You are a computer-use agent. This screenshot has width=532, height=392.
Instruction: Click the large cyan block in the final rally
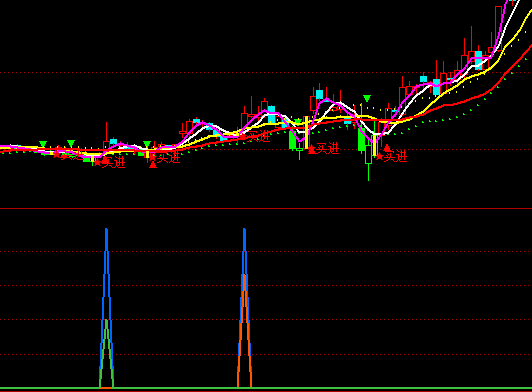[x=478, y=60]
